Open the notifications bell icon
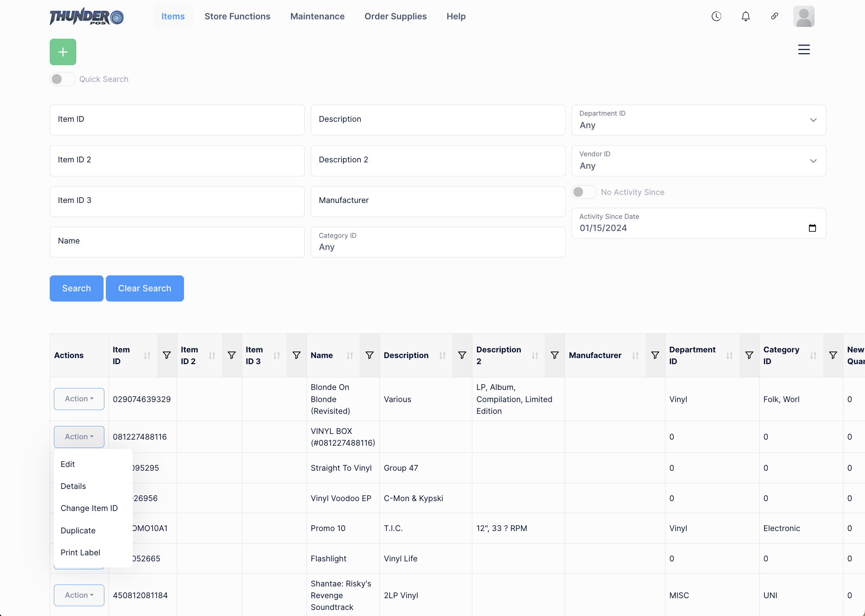 point(745,16)
